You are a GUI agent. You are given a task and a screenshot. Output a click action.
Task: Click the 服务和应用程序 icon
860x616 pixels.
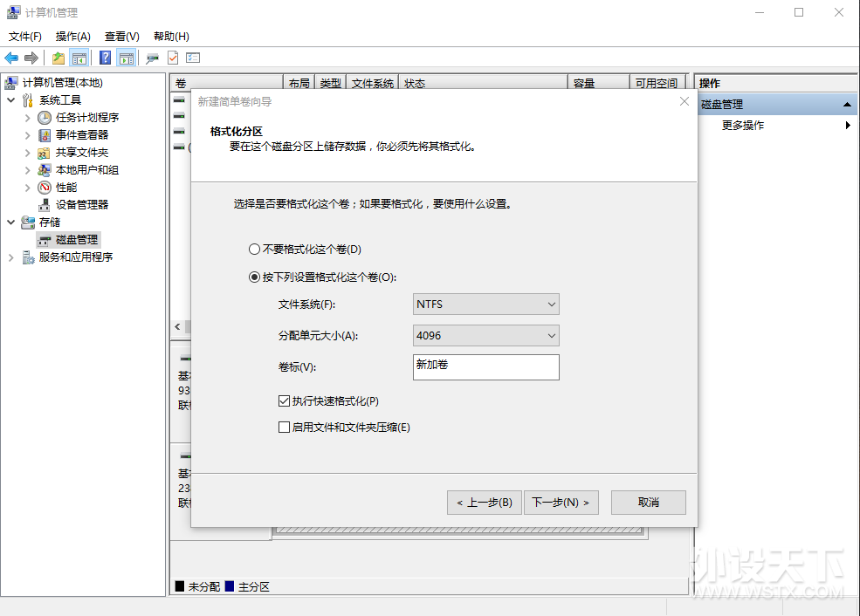pyautogui.click(x=28, y=257)
